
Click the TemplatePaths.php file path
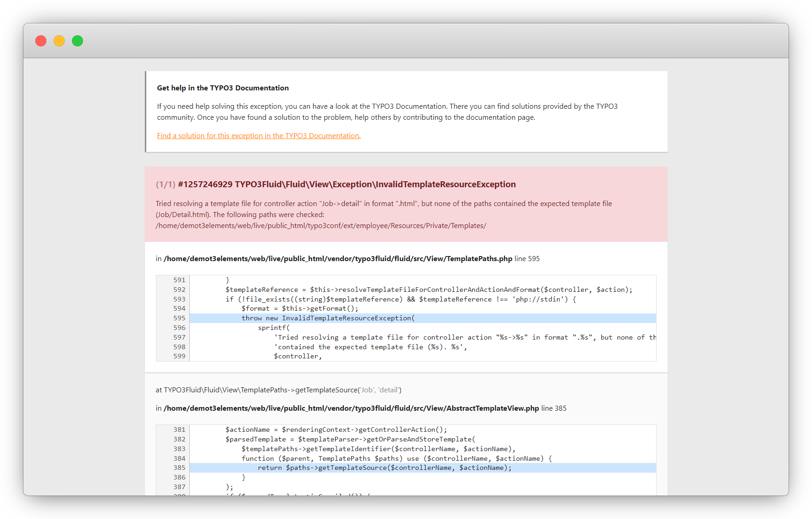click(337, 259)
